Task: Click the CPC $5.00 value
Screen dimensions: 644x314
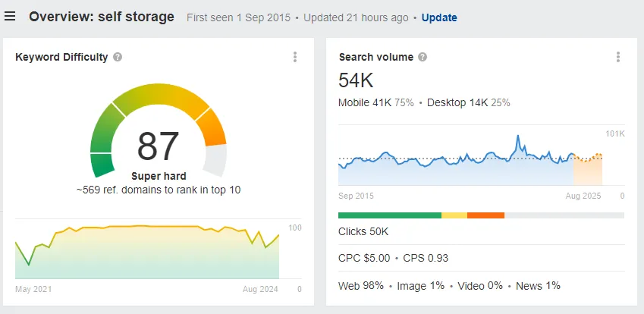Action: 364,258
